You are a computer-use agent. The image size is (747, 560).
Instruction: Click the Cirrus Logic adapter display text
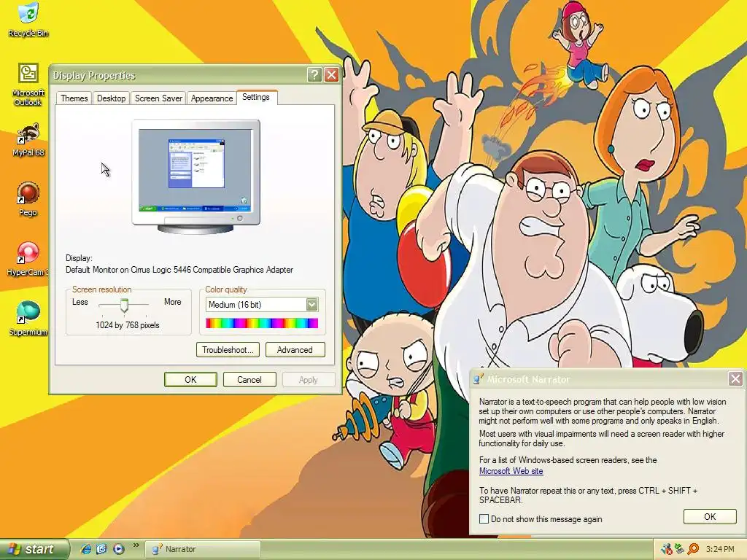(x=179, y=270)
